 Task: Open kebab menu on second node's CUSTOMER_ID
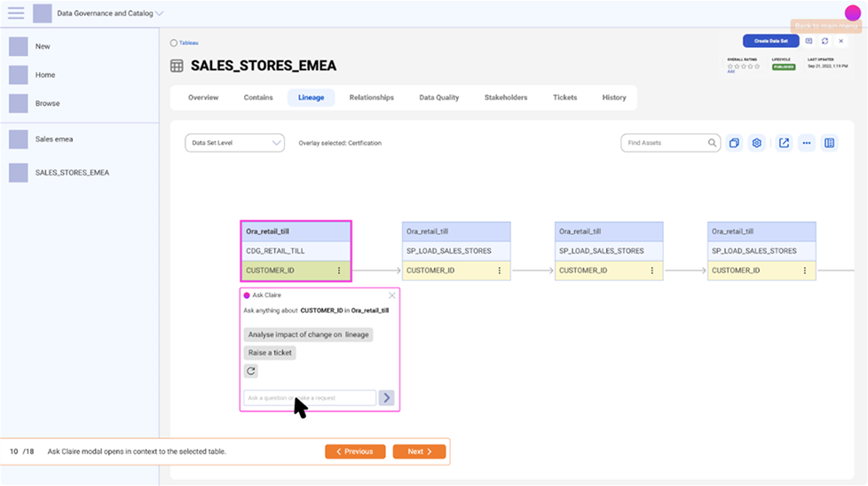click(x=500, y=270)
